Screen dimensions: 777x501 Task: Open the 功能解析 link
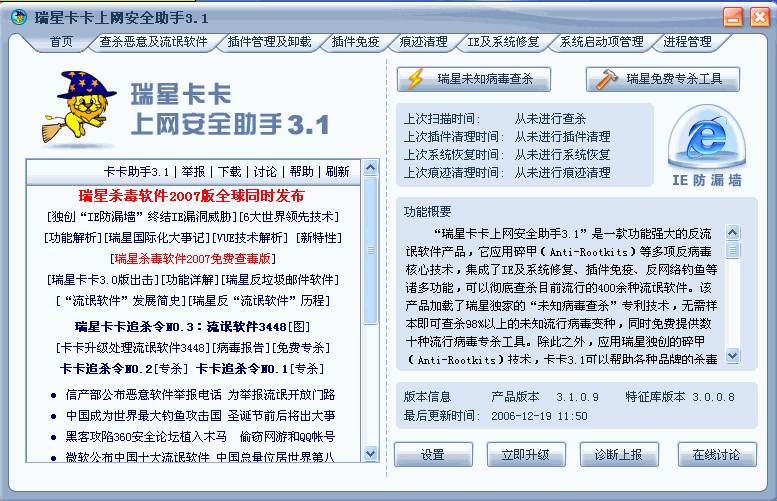pyautogui.click(x=73, y=238)
